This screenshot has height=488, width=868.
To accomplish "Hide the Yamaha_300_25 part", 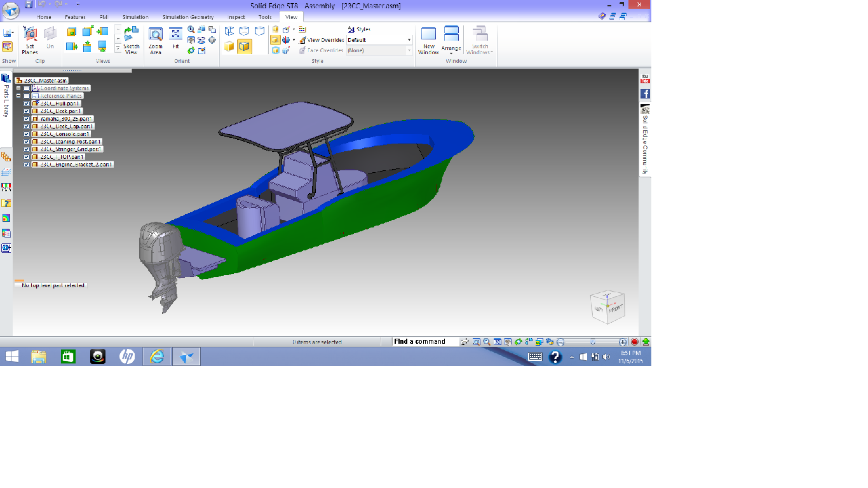I will 27,119.
